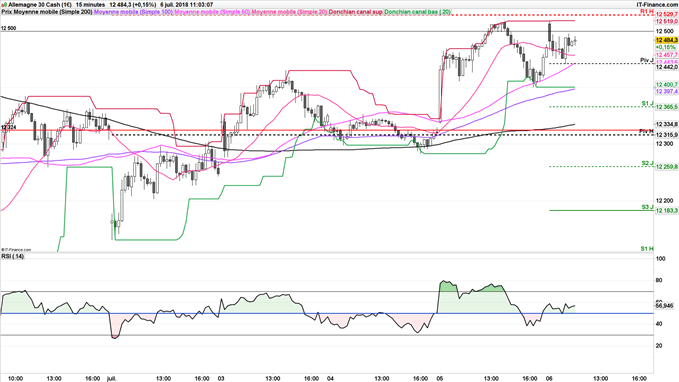Select 'Donchian canal bas (20)' legend entry
Viewport: 679px width, 382px height.
pos(418,12)
